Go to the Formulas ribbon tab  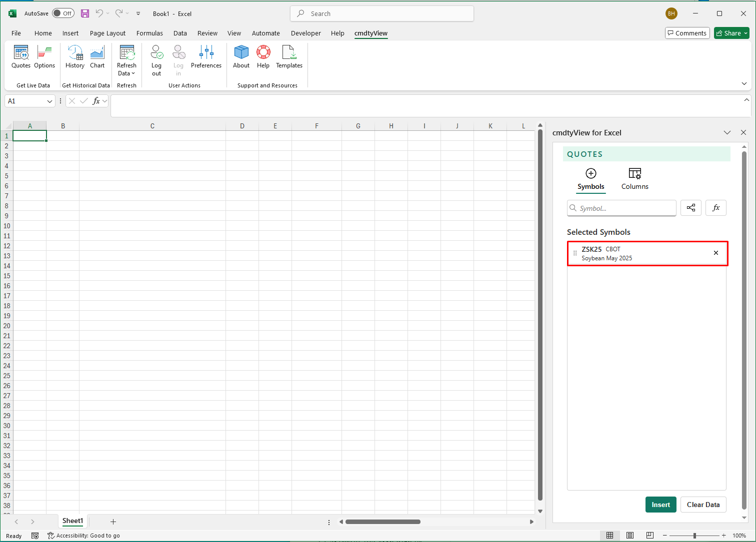click(x=149, y=33)
